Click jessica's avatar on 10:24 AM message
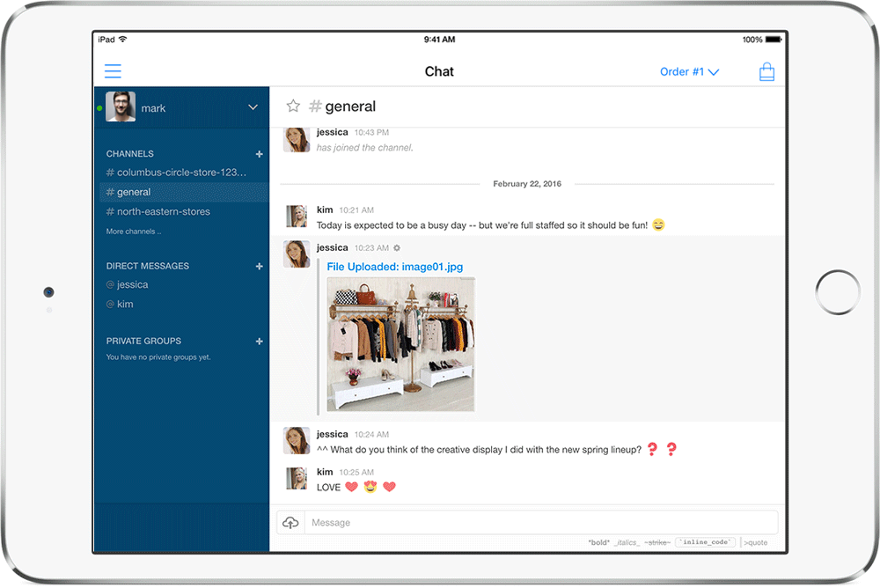The height and width of the screenshot is (588, 880). (297, 440)
